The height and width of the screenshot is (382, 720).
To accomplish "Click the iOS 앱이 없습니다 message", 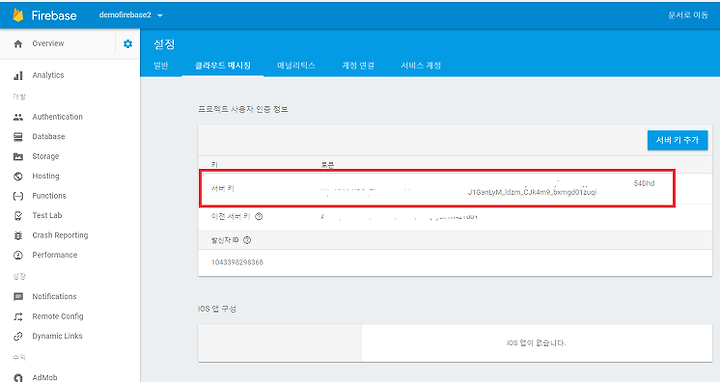I will point(536,343).
